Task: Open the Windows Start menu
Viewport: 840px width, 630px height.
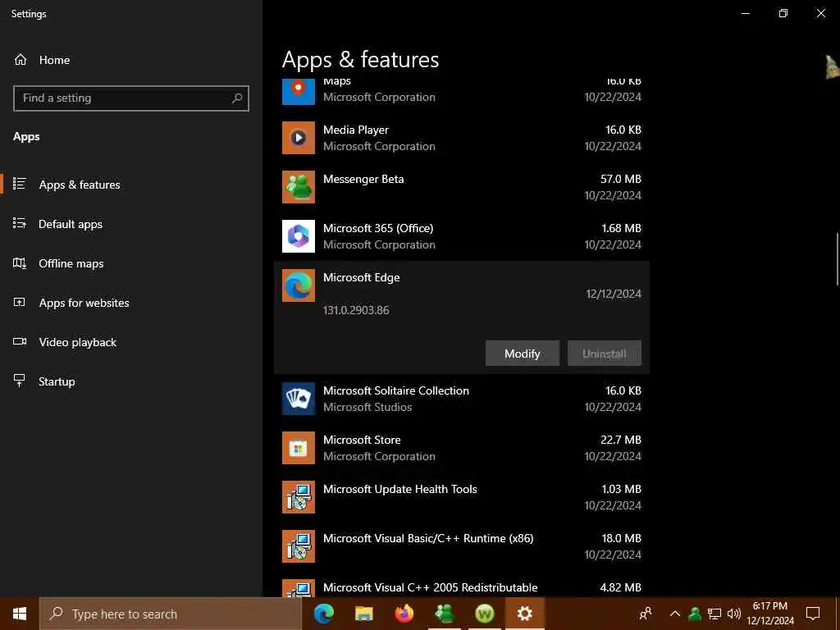Action: [x=20, y=614]
